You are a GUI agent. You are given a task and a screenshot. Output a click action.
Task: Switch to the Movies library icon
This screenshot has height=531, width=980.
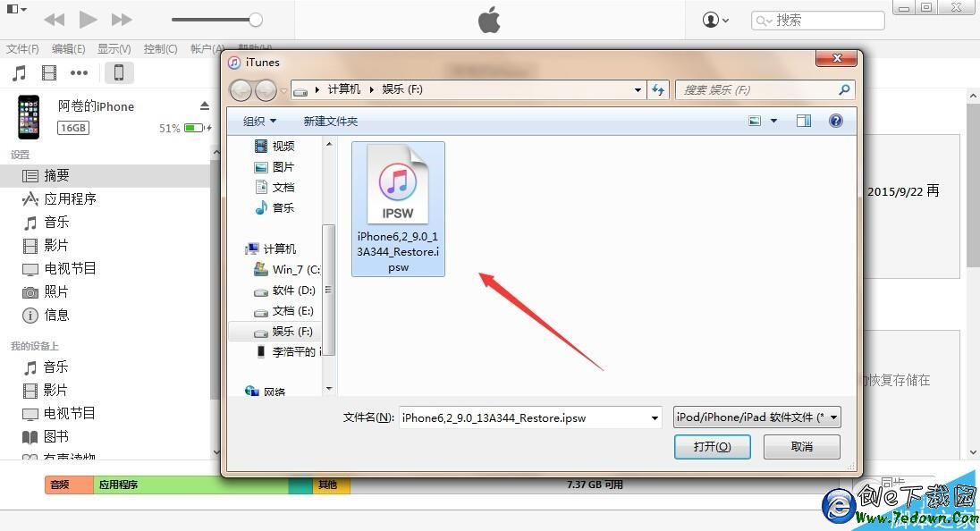coord(49,73)
